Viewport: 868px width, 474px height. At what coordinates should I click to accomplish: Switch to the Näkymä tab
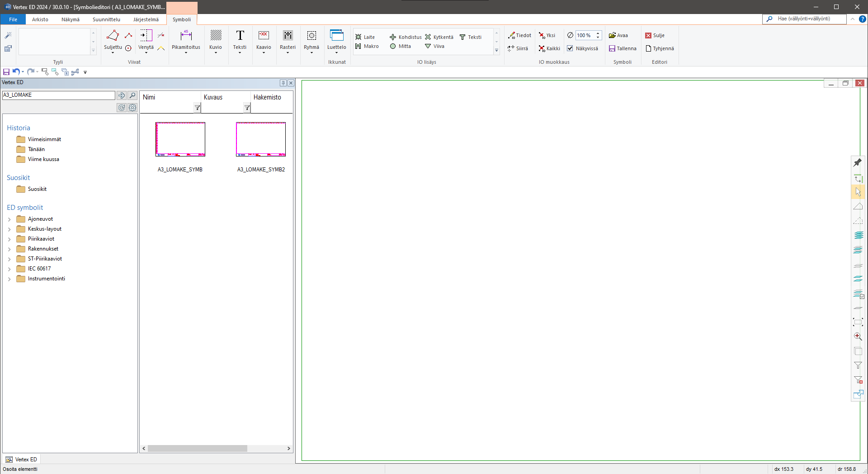(x=70, y=19)
